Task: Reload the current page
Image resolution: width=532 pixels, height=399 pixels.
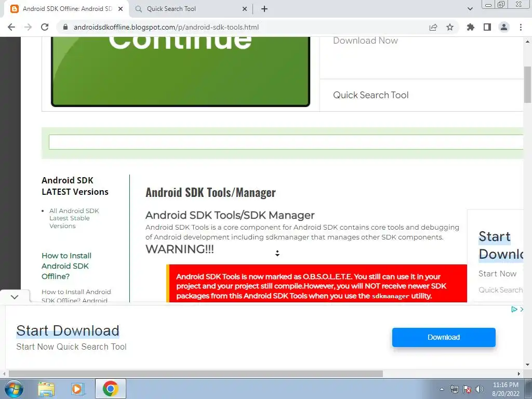Action: [x=45, y=27]
